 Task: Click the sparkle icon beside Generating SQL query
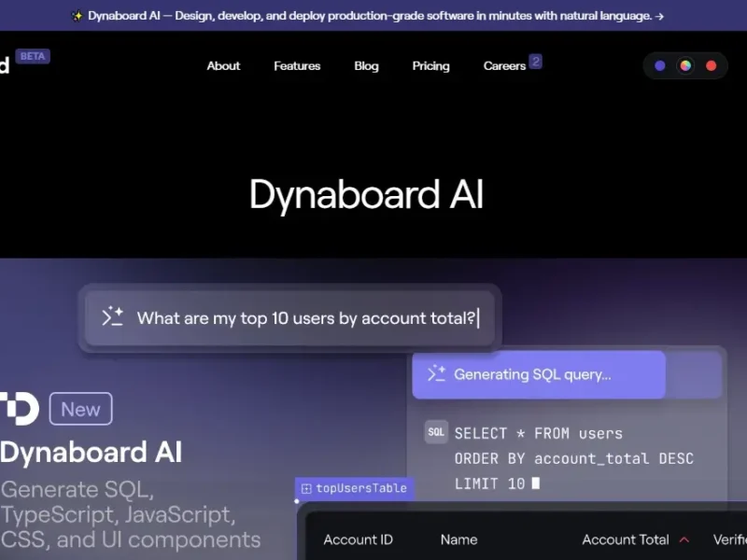(x=436, y=374)
